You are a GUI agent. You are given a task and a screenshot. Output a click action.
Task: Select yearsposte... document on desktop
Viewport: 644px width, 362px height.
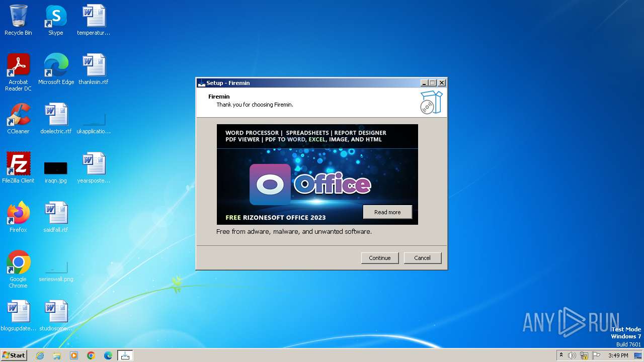(x=94, y=168)
